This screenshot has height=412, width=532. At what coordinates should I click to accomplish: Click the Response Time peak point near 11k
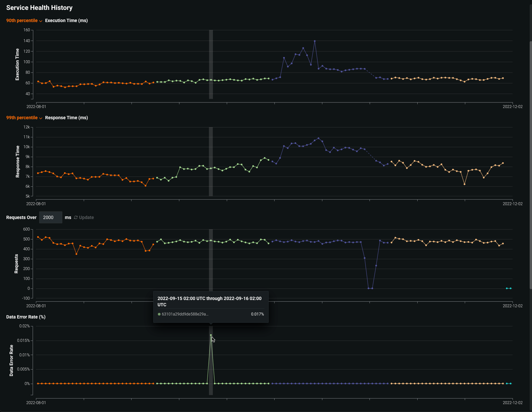click(318, 138)
